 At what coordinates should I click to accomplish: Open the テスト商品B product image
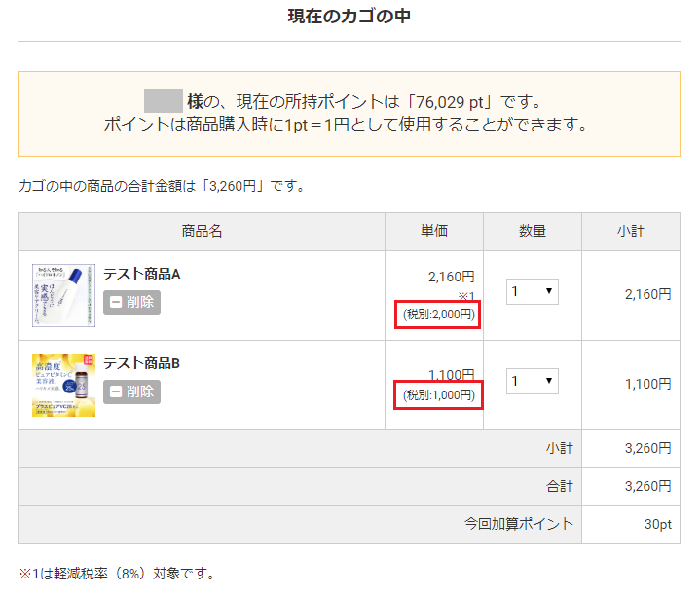63,385
